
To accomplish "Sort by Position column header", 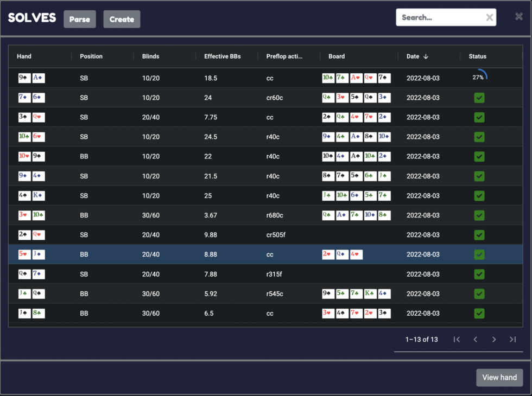I will (91, 56).
